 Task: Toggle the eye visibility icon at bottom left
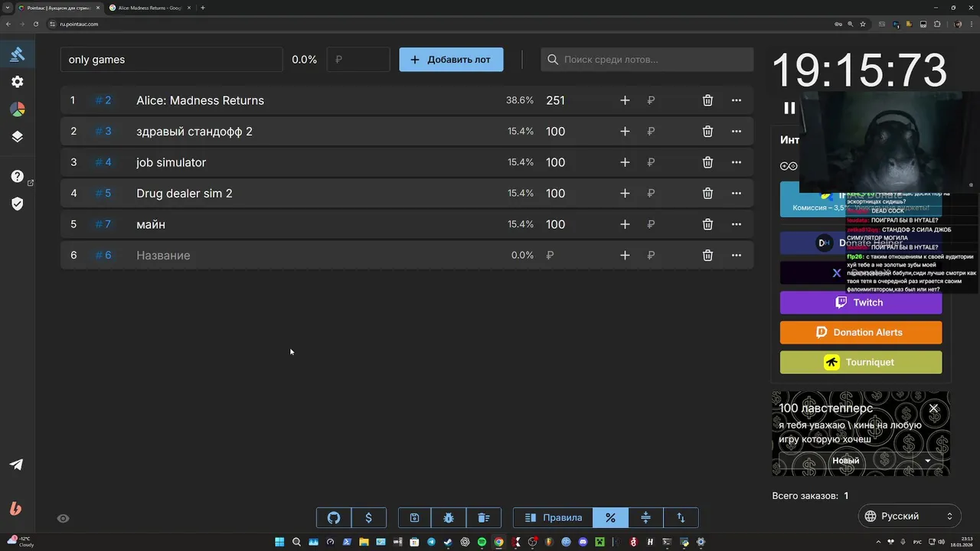tap(64, 518)
